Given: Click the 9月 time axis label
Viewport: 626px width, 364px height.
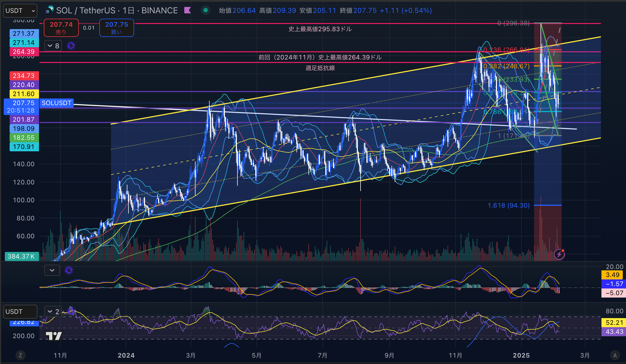Looking at the screenshot, I should (389, 355).
